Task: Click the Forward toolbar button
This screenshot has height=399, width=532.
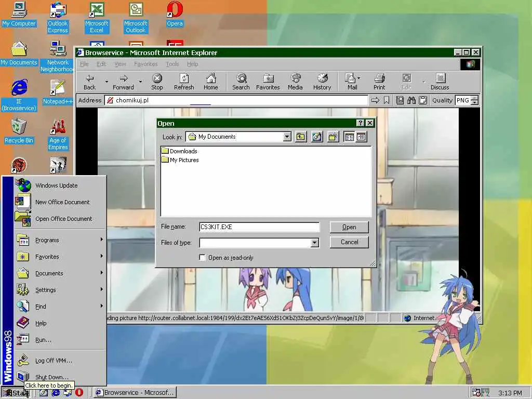Action: coord(123,82)
